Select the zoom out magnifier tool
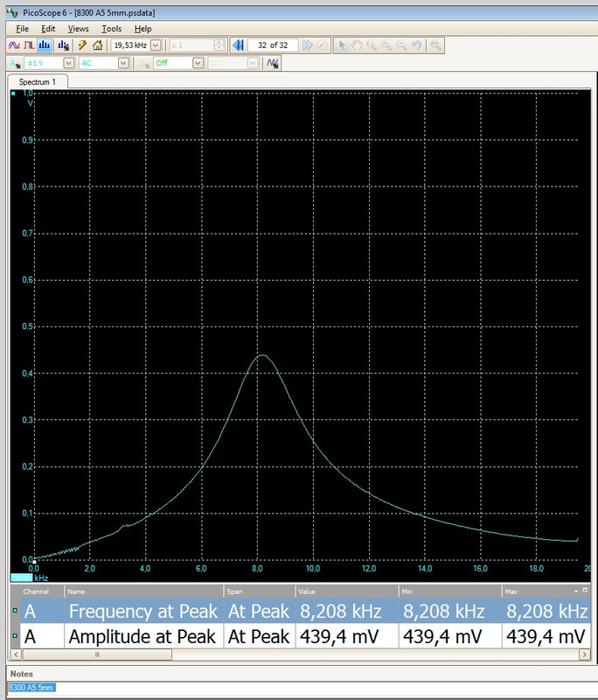 coord(401,45)
